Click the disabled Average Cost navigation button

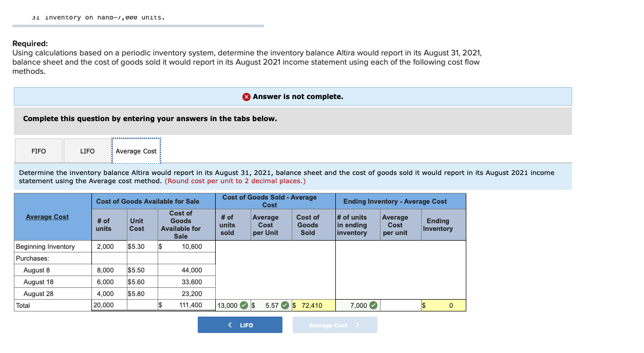coord(334,325)
